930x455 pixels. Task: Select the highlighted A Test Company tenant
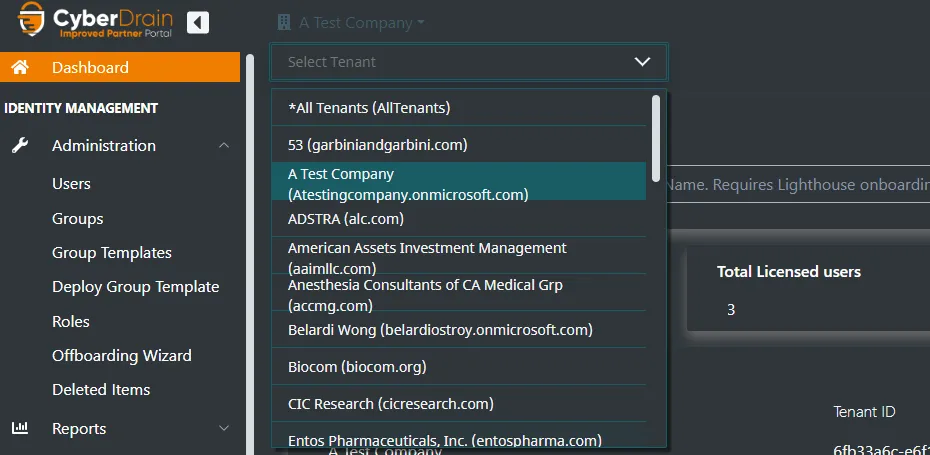click(x=458, y=182)
